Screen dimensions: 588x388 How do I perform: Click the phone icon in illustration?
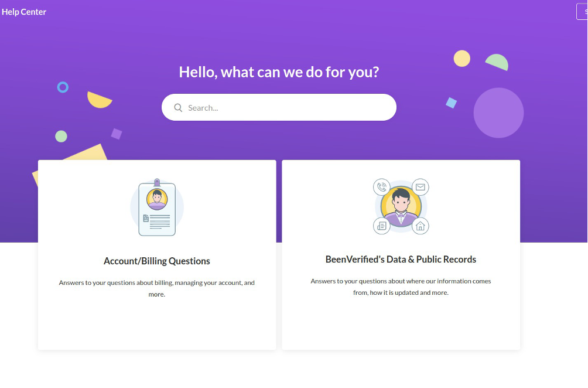pyautogui.click(x=382, y=187)
